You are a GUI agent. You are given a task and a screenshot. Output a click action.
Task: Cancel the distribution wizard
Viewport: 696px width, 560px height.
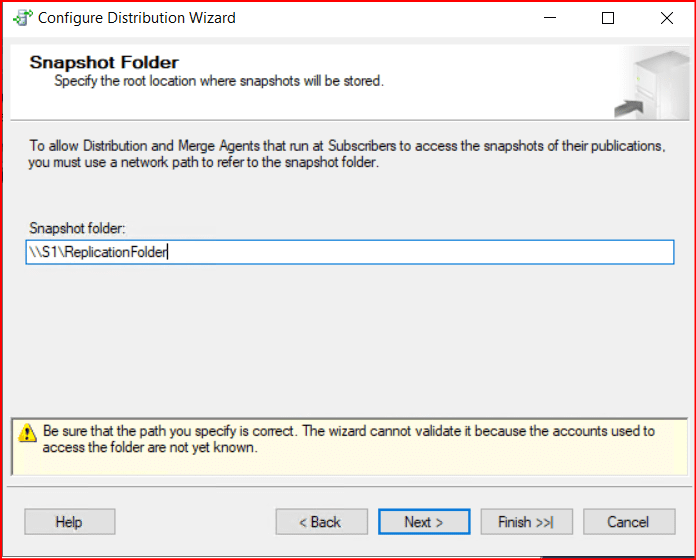[x=628, y=522]
